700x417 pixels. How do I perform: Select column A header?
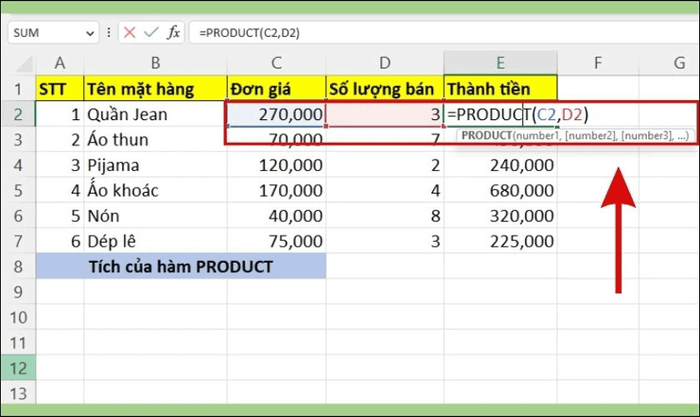(60, 63)
